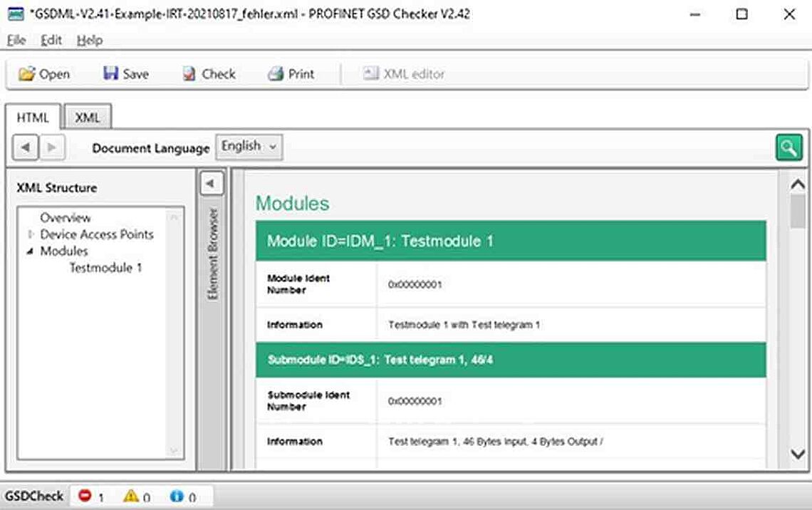Image resolution: width=812 pixels, height=510 pixels.
Task: Open the Edit menu
Action: coord(50,41)
